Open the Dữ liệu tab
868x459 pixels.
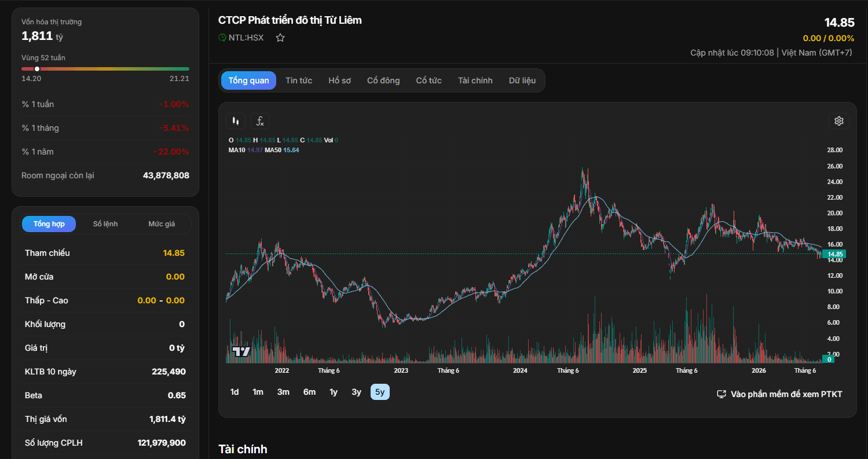click(522, 80)
